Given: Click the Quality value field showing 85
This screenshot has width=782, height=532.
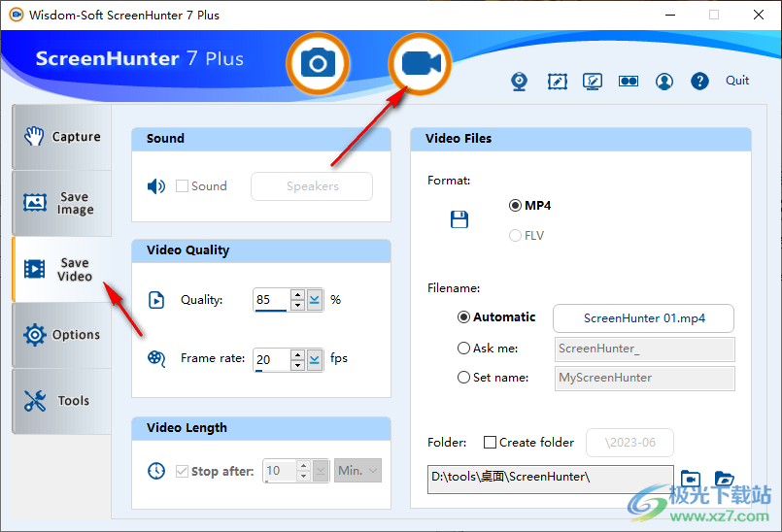Looking at the screenshot, I should click(x=271, y=300).
